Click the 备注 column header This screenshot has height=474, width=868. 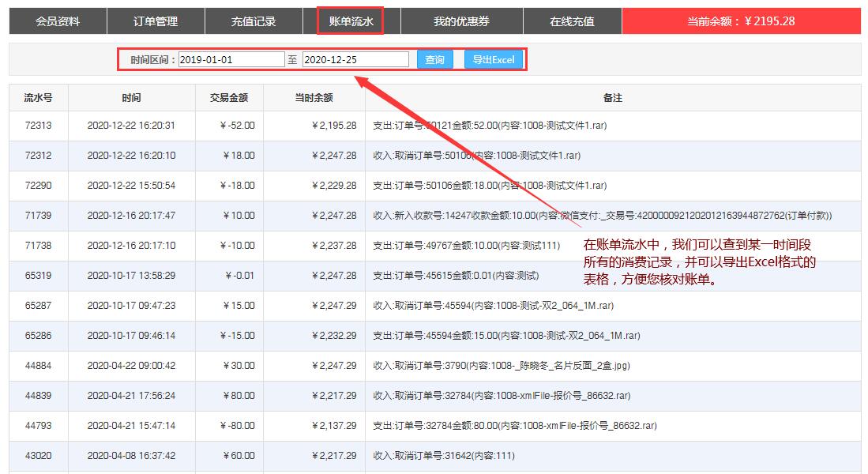coord(613,98)
